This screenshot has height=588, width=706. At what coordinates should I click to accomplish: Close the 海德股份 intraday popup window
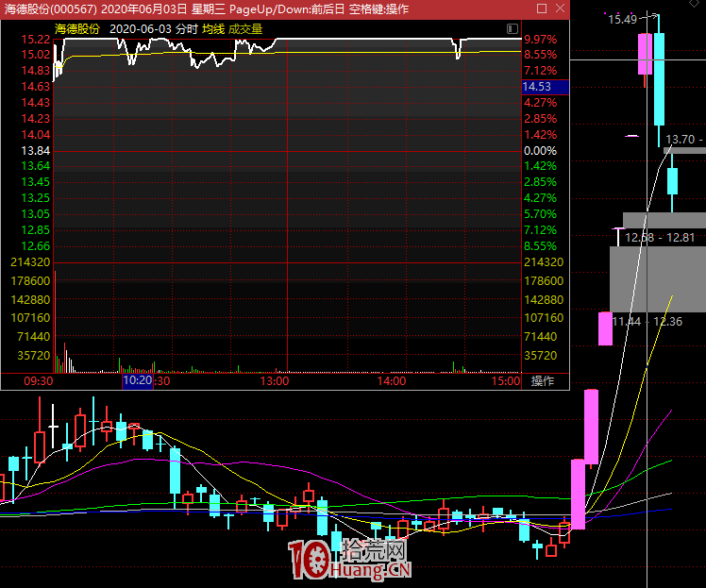[x=561, y=9]
